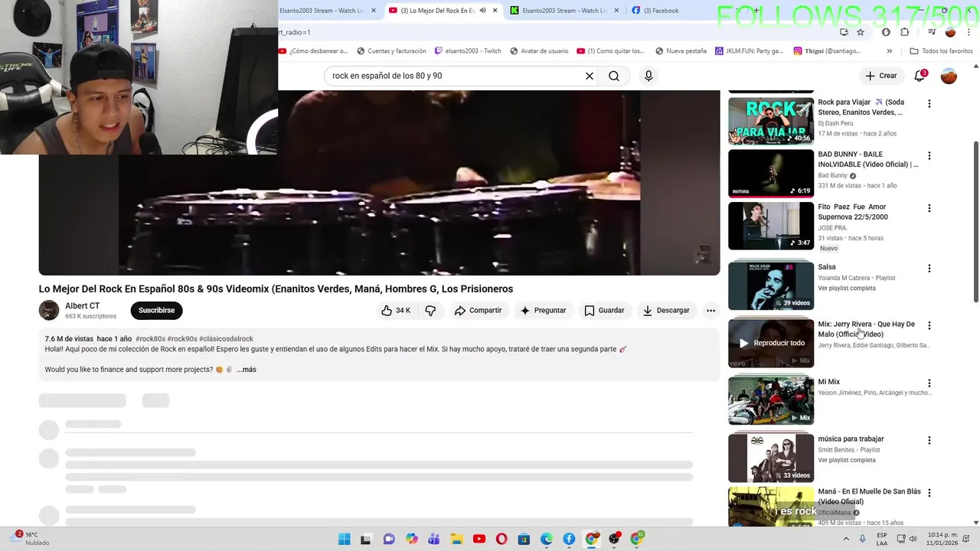Bookmark this page with star icon
The image size is (980, 551).
[861, 32]
